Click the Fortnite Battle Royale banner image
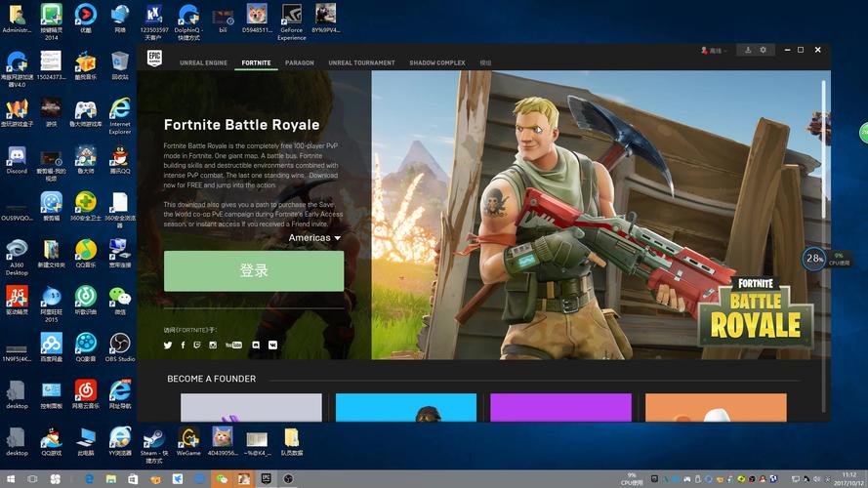The height and width of the screenshot is (488, 868). click(600, 216)
